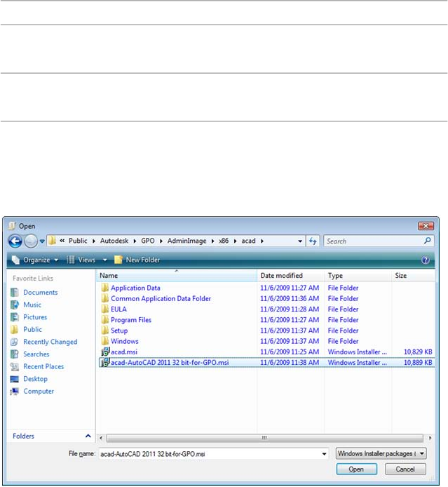This screenshot has width=448, height=487.
Task: Click the Open button
Action: click(x=356, y=469)
